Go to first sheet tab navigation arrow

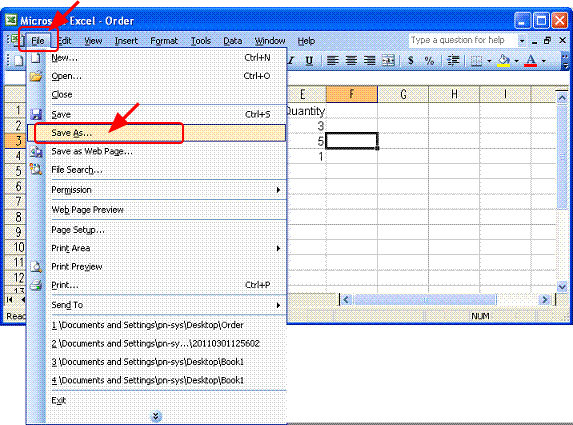[x=10, y=300]
